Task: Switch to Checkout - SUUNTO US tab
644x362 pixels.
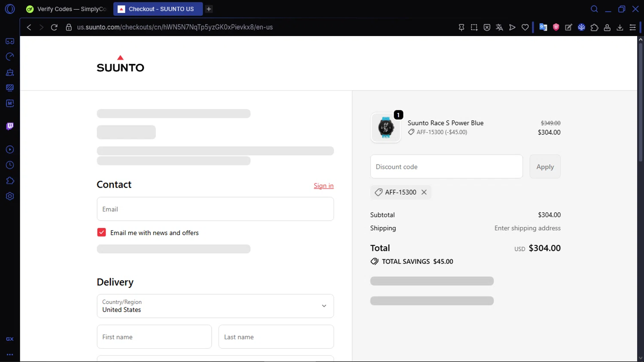Action: 158,9
